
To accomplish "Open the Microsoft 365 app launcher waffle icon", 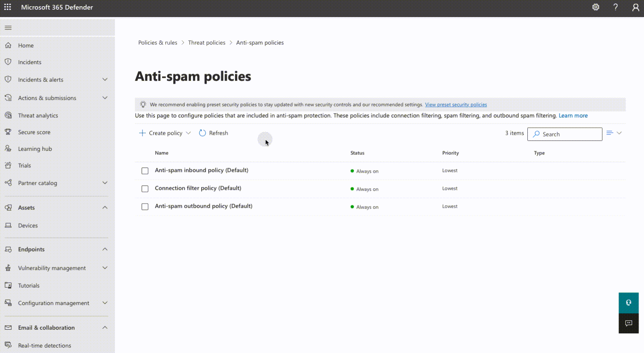I will click(7, 7).
